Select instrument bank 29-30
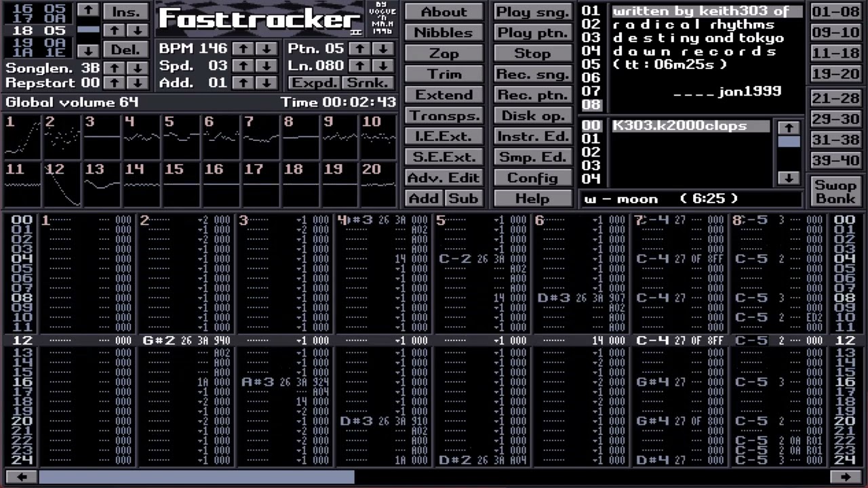 click(x=835, y=119)
